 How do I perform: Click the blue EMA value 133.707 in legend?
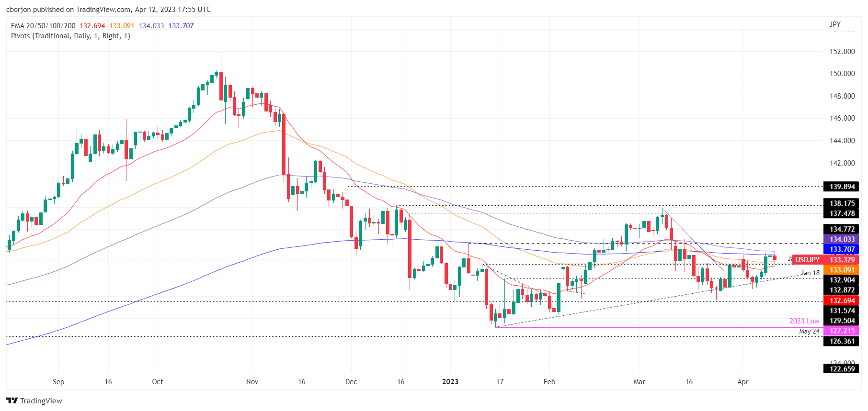pos(181,26)
